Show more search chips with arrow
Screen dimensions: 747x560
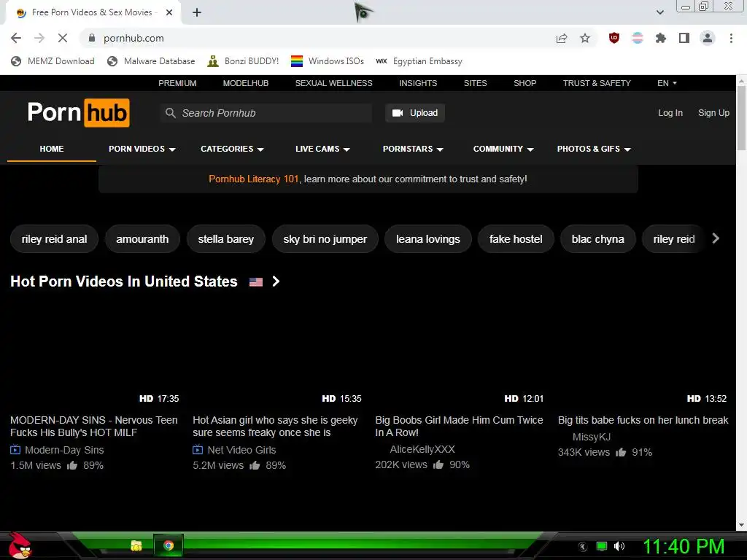[x=716, y=238]
